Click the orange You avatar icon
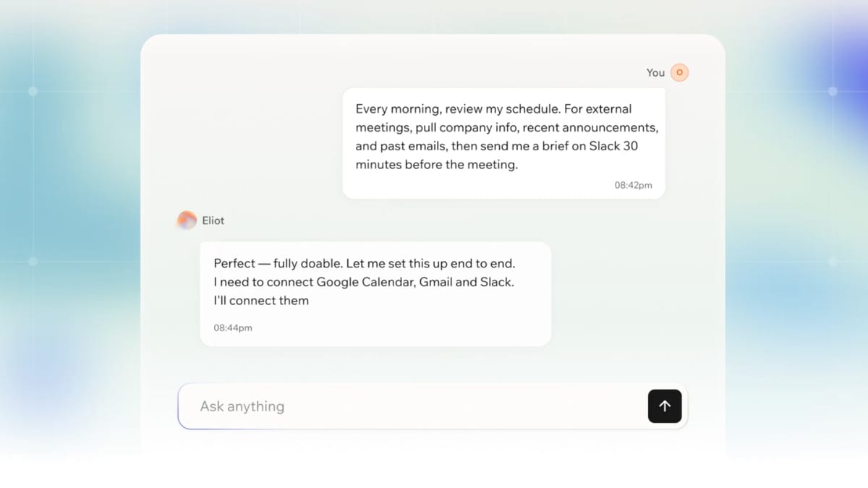Screen dimensions: 868x488 coord(679,72)
